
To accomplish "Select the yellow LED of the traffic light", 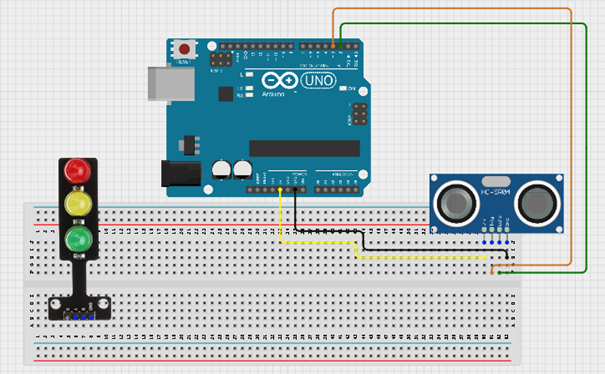I will click(78, 203).
